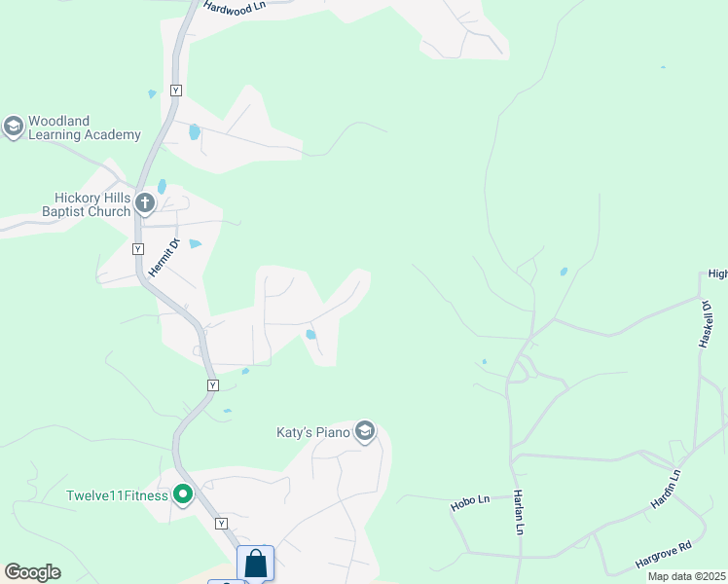Select the Hickory Hills Baptist Church cross icon
The height and width of the screenshot is (584, 728).
[145, 203]
